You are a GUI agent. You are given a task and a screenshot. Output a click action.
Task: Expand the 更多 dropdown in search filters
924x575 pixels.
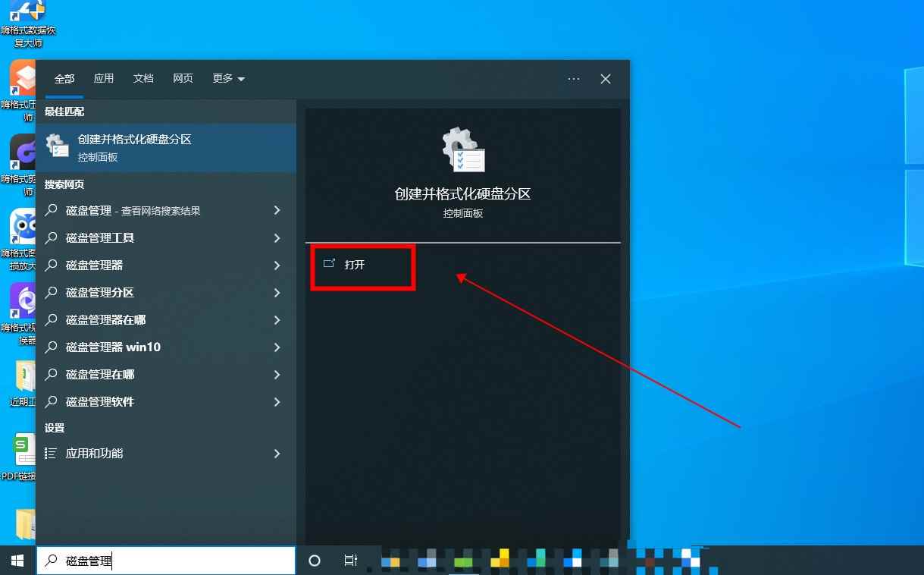point(227,78)
